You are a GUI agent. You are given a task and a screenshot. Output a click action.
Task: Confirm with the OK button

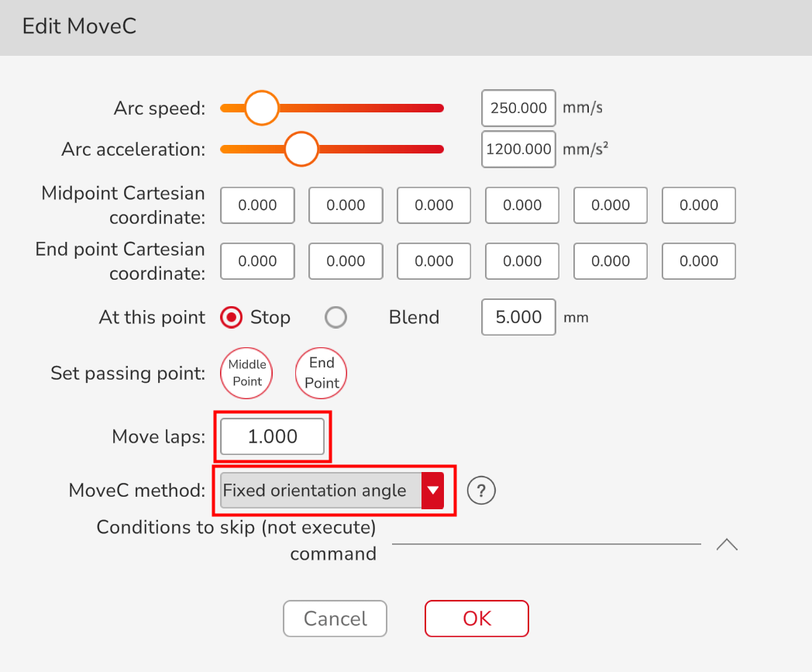click(477, 619)
